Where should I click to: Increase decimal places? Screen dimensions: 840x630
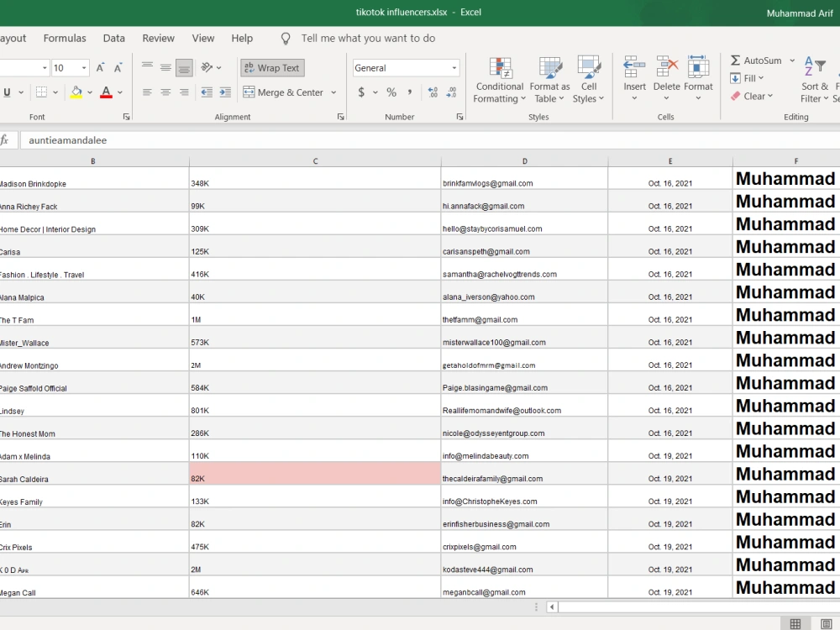(433, 92)
